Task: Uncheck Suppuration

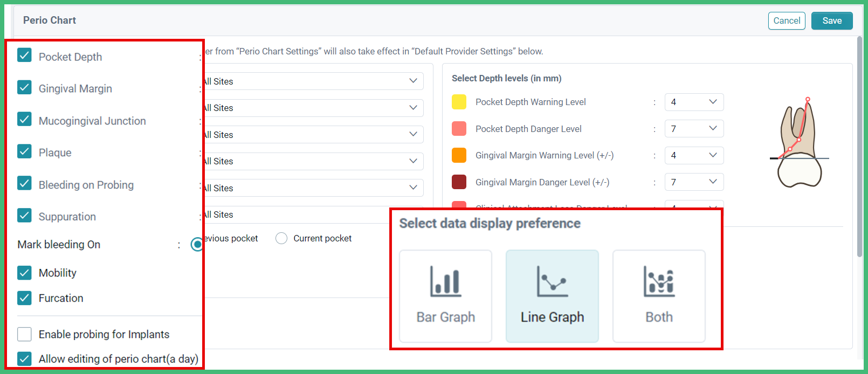Action: (x=24, y=215)
